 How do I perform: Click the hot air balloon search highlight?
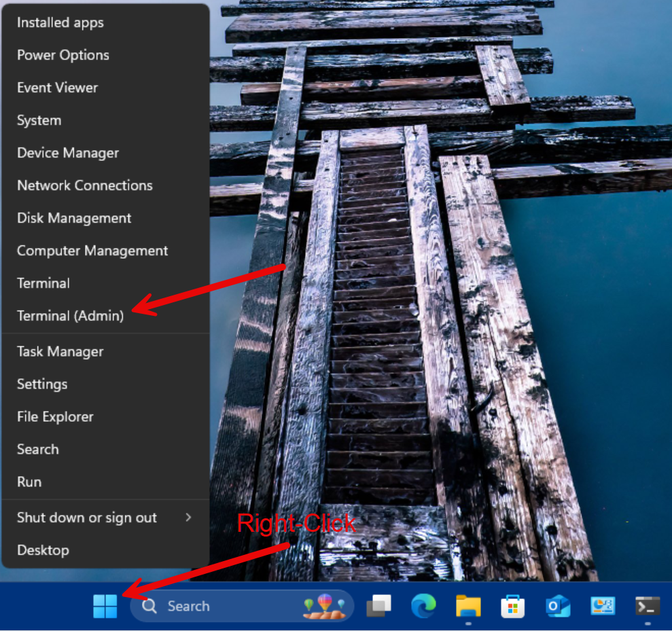[x=323, y=606]
